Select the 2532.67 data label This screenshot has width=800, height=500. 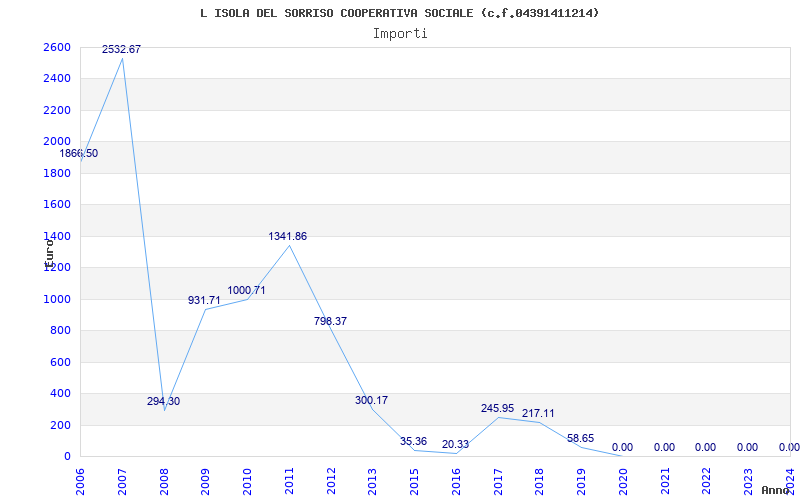click(121, 49)
